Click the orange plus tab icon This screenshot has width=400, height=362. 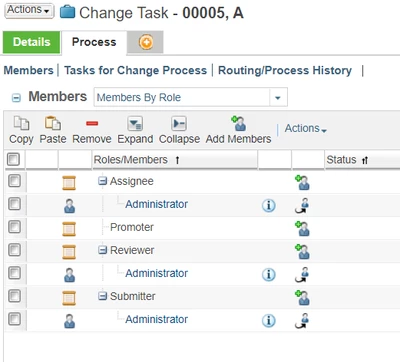point(146,43)
